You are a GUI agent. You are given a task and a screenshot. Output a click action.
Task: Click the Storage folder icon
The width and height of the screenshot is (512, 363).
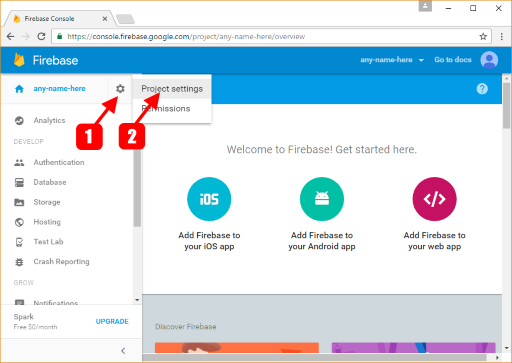(19, 202)
